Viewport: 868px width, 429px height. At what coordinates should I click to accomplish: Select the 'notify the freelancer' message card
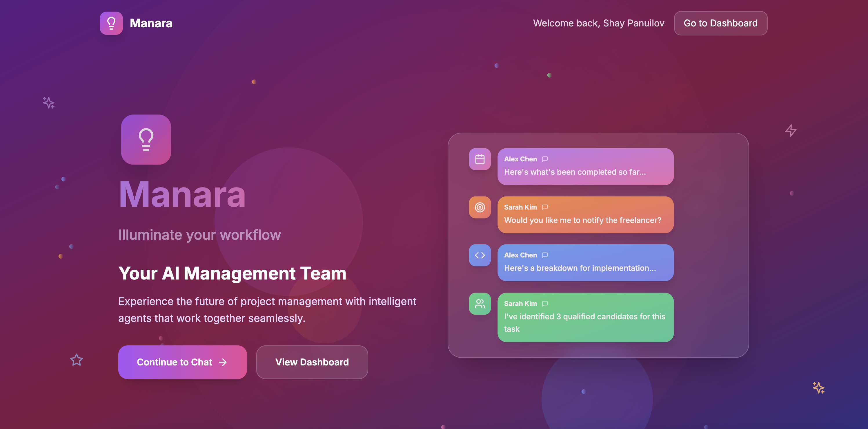585,215
